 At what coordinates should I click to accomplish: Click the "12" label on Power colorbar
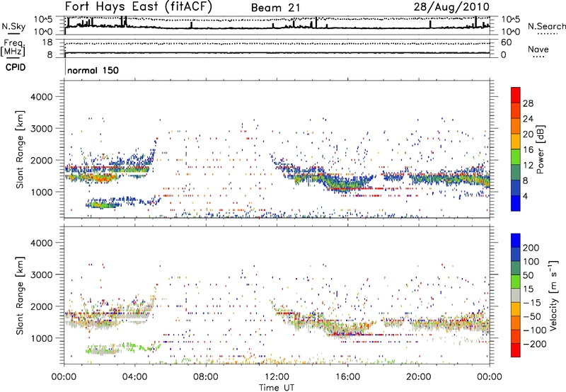click(528, 166)
